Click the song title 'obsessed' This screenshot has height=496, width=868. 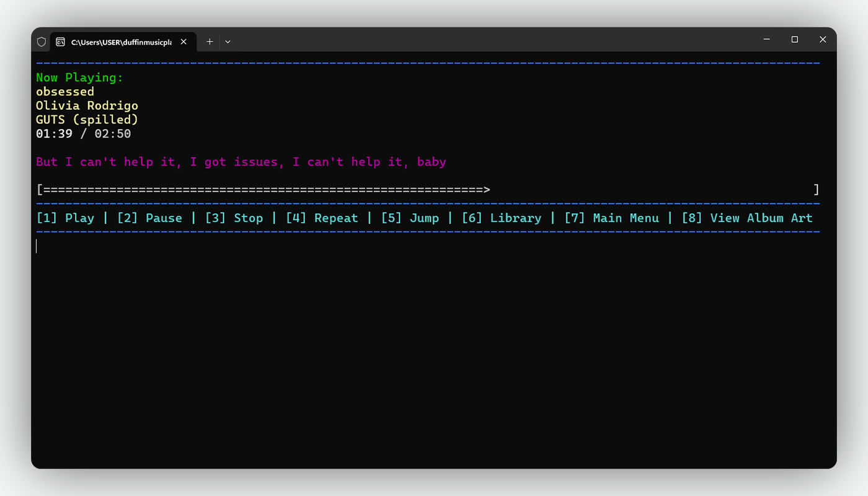(x=65, y=92)
